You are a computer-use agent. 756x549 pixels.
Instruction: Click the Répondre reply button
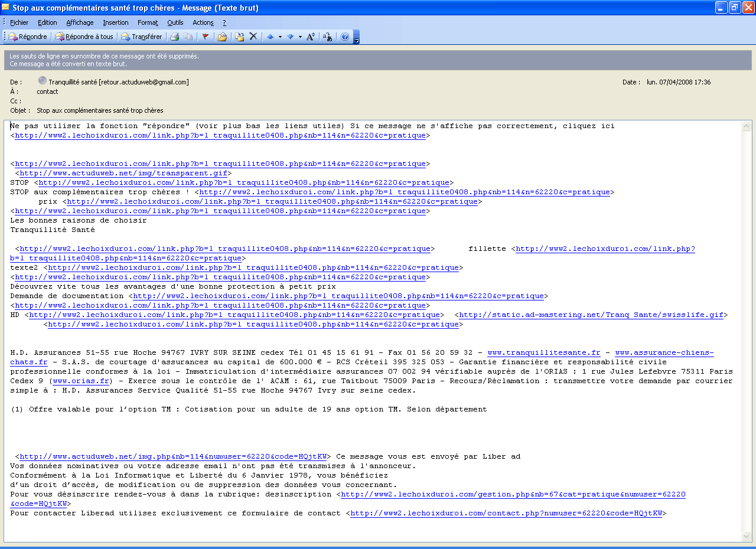[28, 37]
